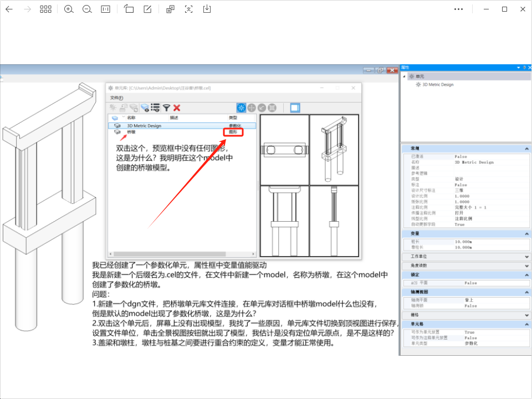Select the 3D Metric Design cell row
The width and height of the screenshot is (532, 399).
144,126
